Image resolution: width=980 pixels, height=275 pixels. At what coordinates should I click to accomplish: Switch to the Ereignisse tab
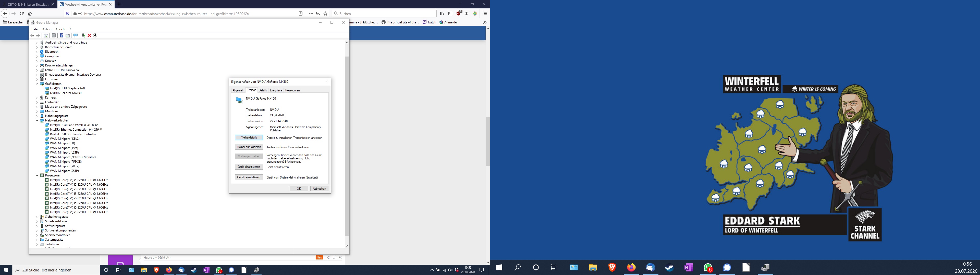[276, 90]
